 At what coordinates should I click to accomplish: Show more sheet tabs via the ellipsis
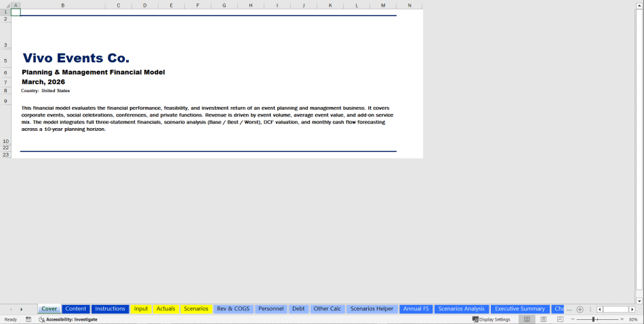pyautogui.click(x=569, y=309)
